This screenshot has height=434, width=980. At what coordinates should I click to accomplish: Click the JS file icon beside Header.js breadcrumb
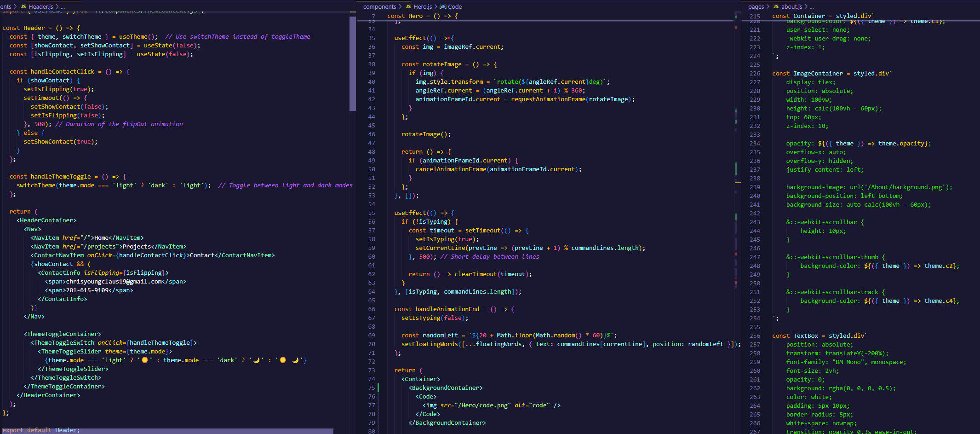(23, 6)
